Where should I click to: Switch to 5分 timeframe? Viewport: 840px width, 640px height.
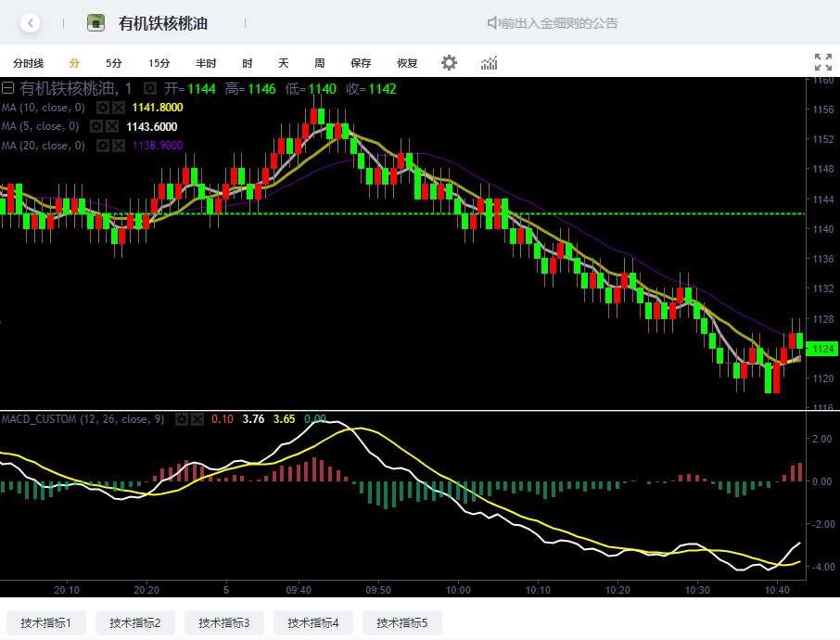pyautogui.click(x=113, y=63)
